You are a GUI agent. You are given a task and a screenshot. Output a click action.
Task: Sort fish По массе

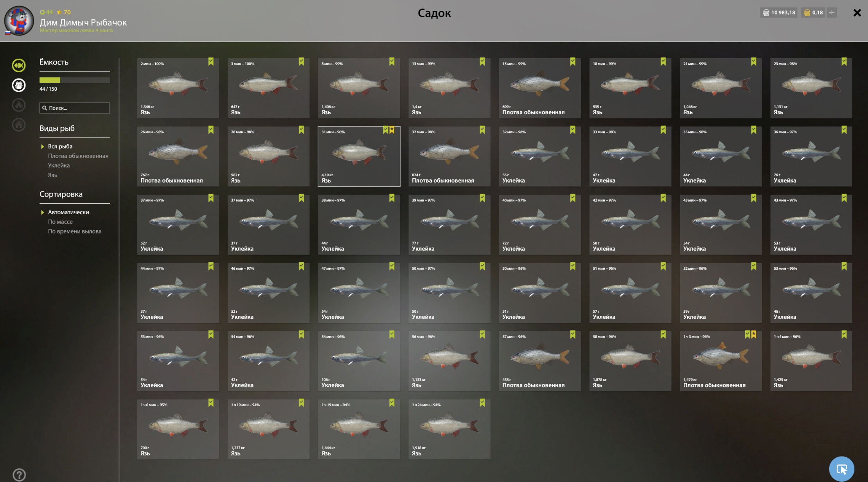pos(60,222)
